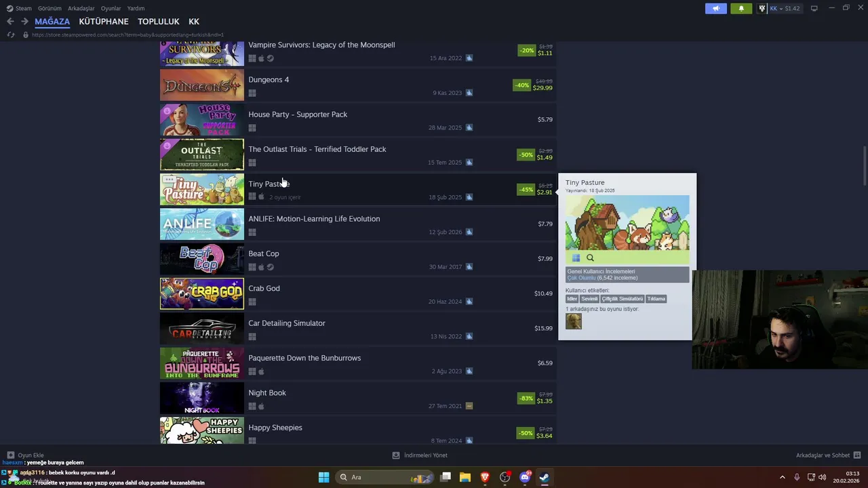Click the Crab God game thumbnail
The width and height of the screenshot is (868, 488).
[202, 293]
